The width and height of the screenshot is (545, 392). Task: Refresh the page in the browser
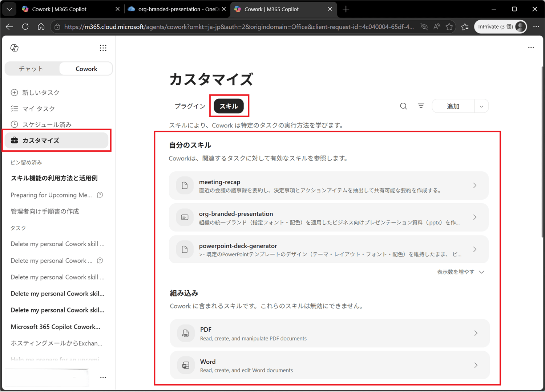coord(25,26)
